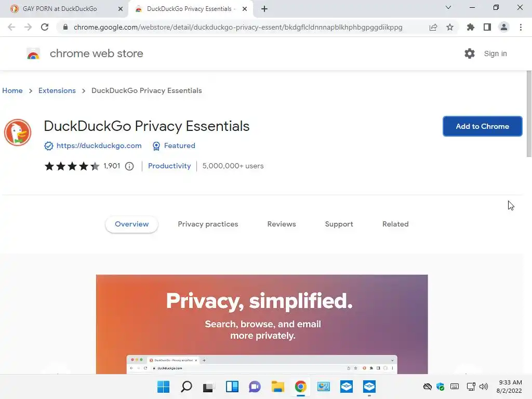Open the Extensions puzzle icon

471,27
